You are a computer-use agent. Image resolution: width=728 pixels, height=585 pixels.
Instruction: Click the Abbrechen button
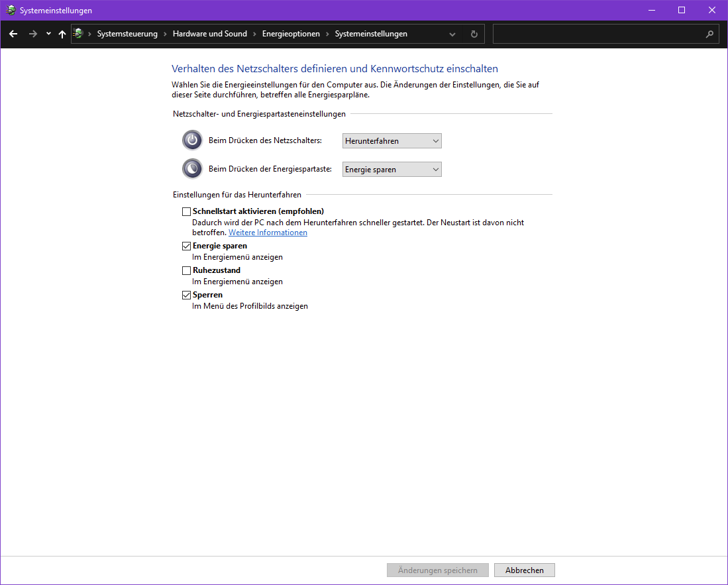click(x=524, y=570)
